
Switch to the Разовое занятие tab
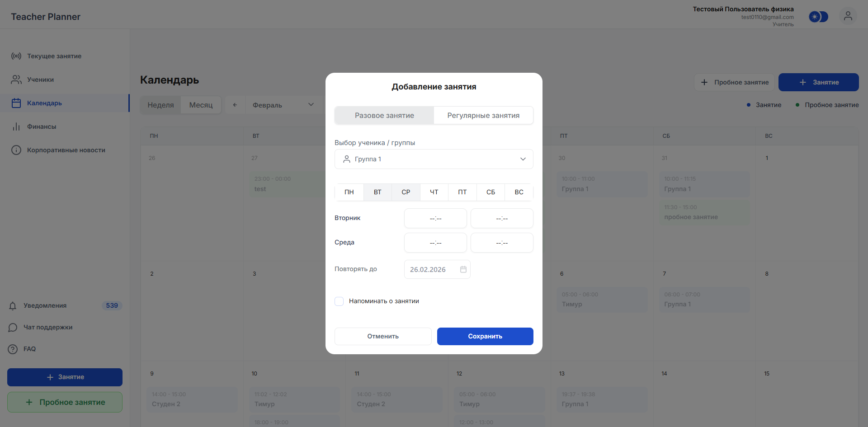pos(384,115)
